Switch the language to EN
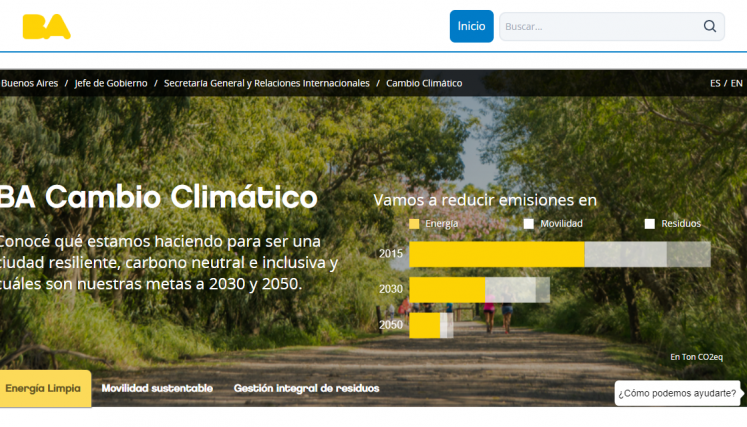This screenshot has width=747, height=427. [x=737, y=83]
